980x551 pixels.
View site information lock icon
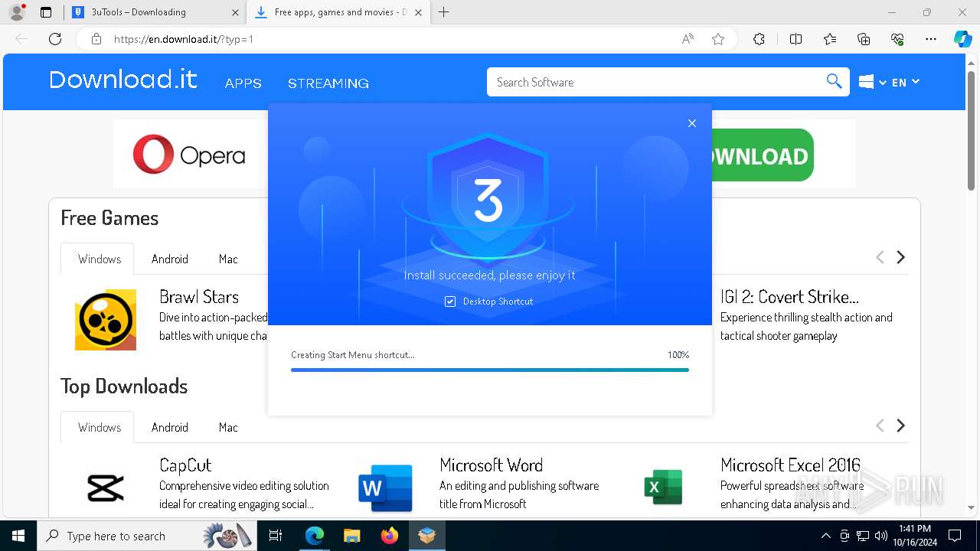[x=96, y=39]
